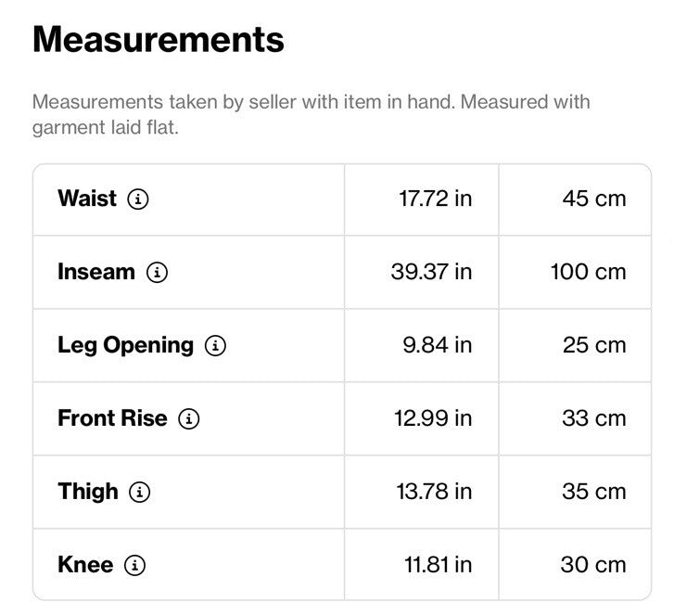
Task: Select the Leg Opening label
Action: click(126, 346)
